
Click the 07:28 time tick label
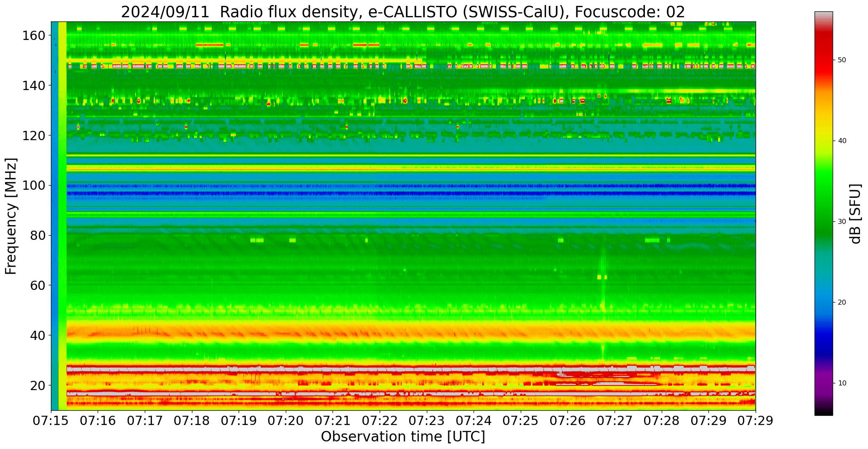click(x=662, y=420)
